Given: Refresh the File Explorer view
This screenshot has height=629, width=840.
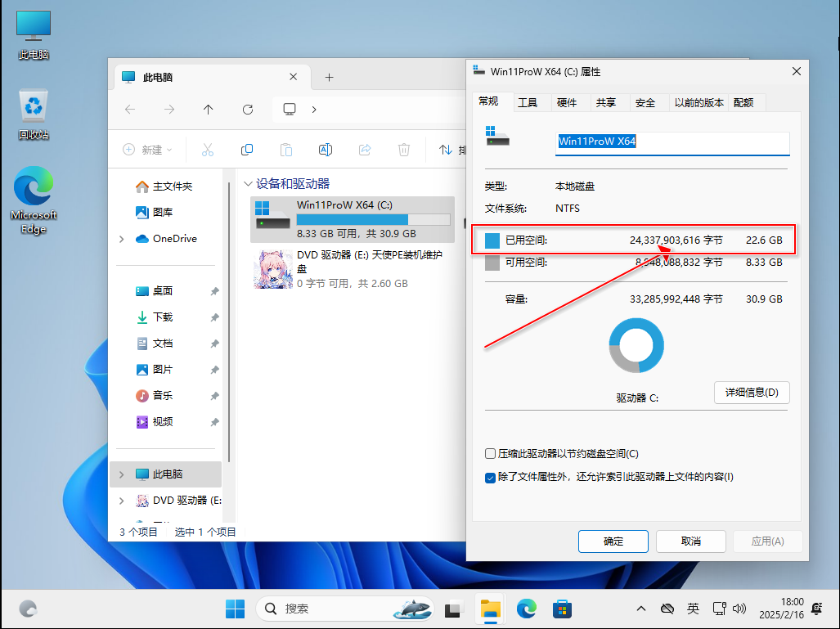Looking at the screenshot, I should point(248,110).
